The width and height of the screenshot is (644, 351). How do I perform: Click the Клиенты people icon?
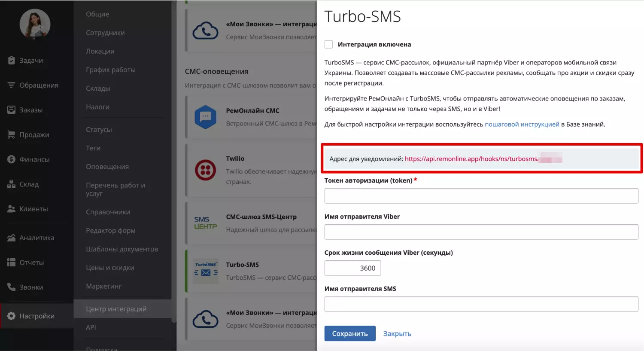coord(12,209)
